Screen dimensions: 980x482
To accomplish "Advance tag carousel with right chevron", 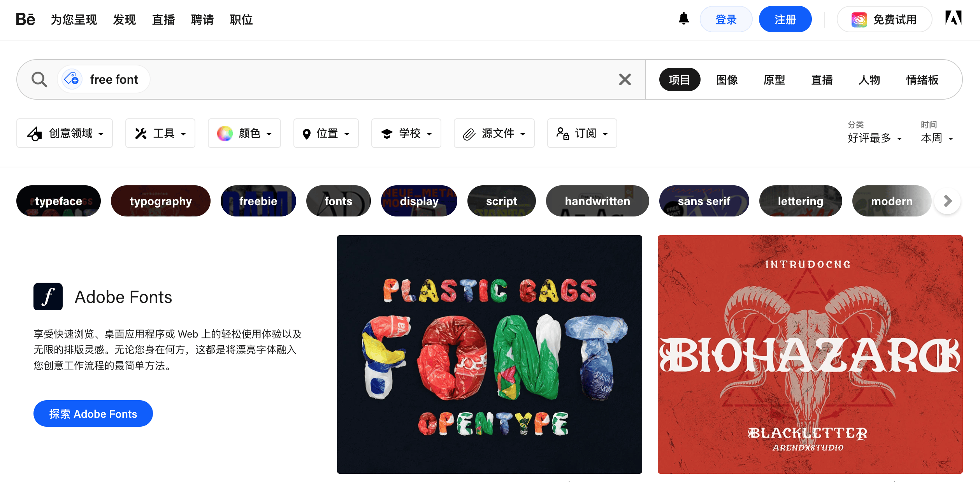I will point(947,201).
